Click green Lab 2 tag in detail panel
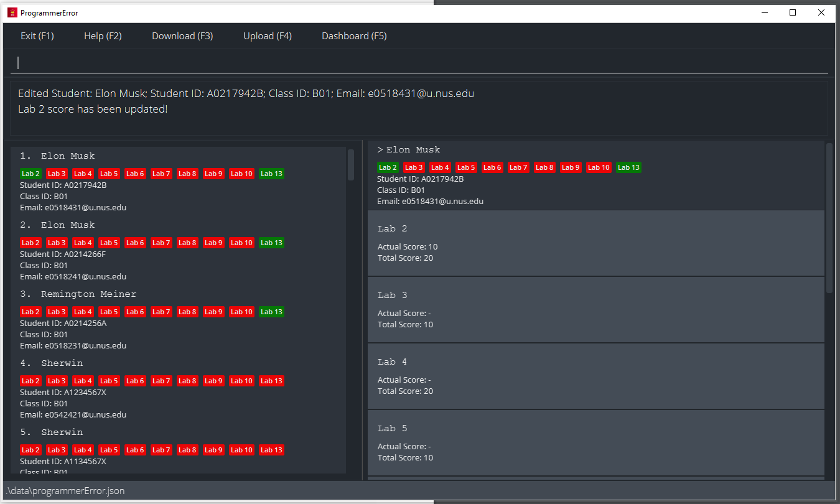The width and height of the screenshot is (840, 504). pyautogui.click(x=388, y=167)
